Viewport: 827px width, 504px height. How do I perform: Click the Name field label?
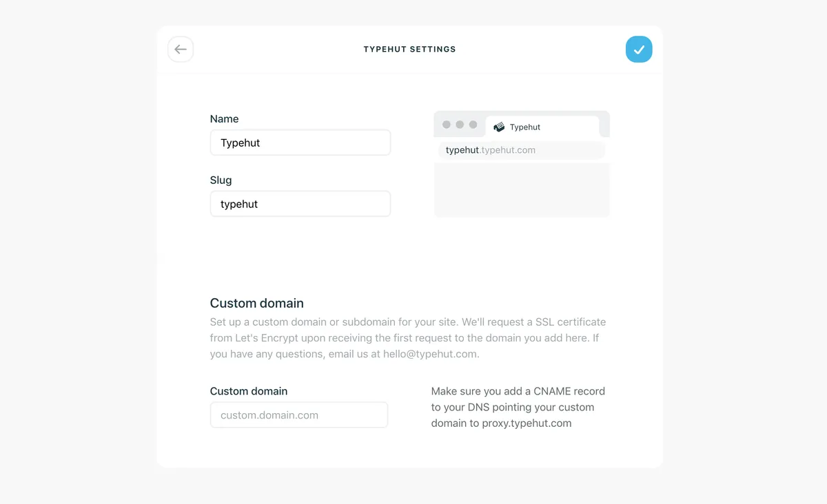point(224,119)
